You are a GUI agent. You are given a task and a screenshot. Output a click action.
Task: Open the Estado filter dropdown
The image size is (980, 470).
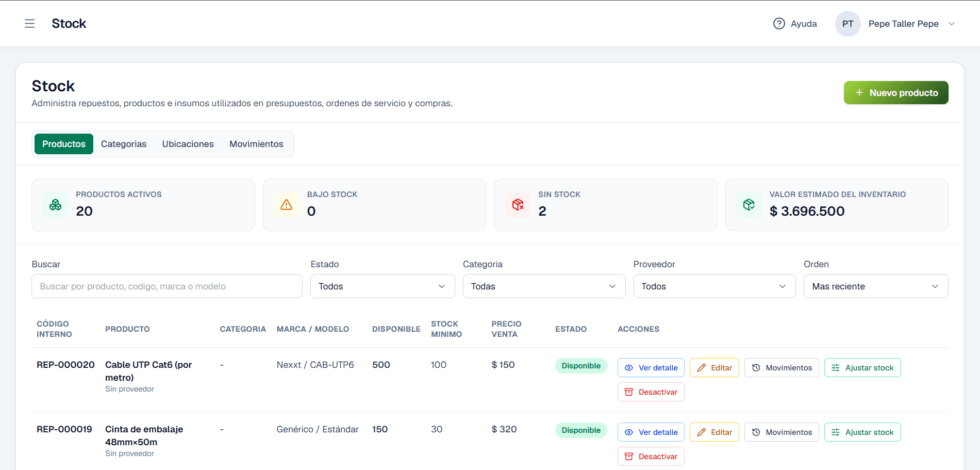[x=383, y=286]
